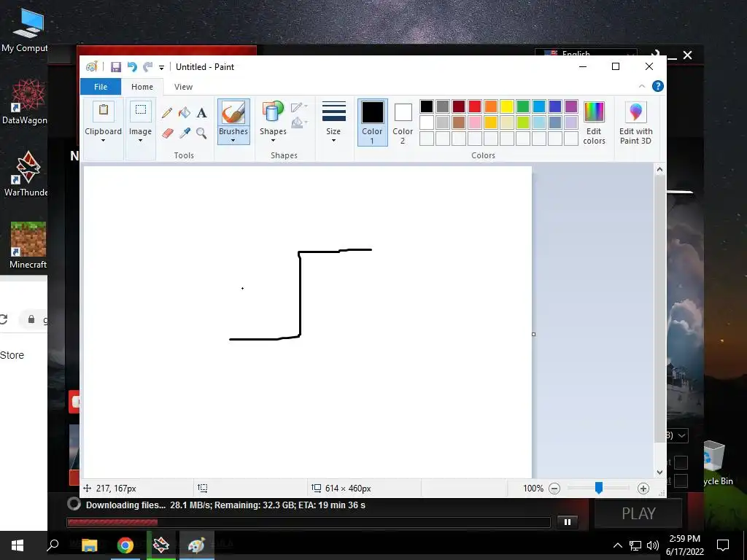The width and height of the screenshot is (747, 560).
Task: Open taskbar search magnifier
Action: (53, 545)
